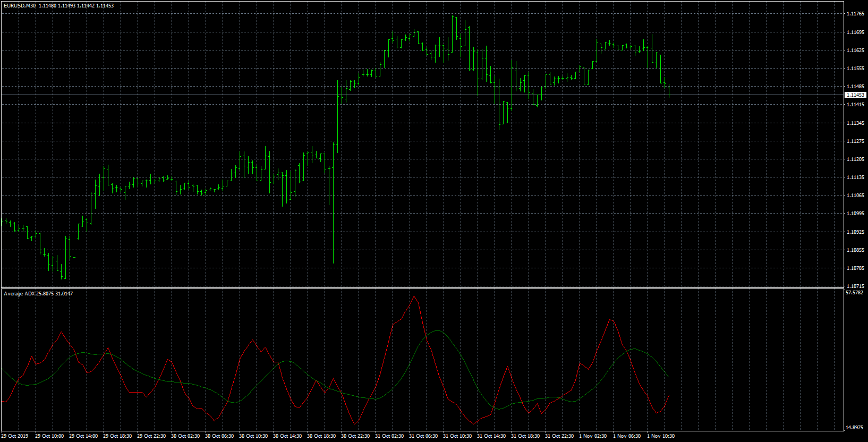Viewport: 868px width, 442px height.
Task: Click the 31 Oct 06:30 time label
Action: point(423,436)
